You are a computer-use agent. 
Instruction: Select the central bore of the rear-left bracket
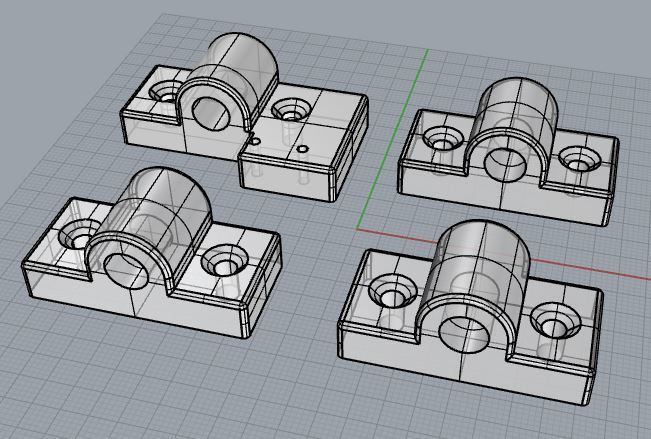coord(211,115)
